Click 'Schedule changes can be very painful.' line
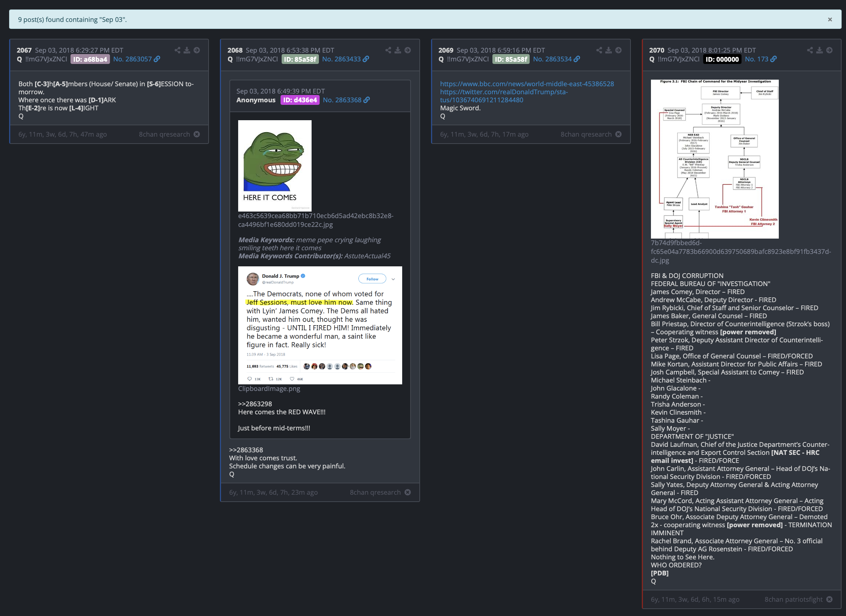846x616 pixels. click(287, 466)
